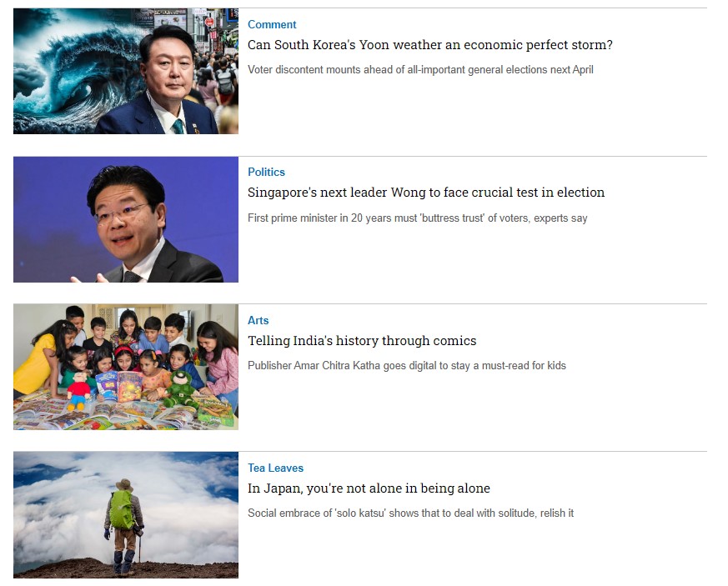Click the green backpack in hiker photo
The height and width of the screenshot is (586, 728).
[122, 510]
